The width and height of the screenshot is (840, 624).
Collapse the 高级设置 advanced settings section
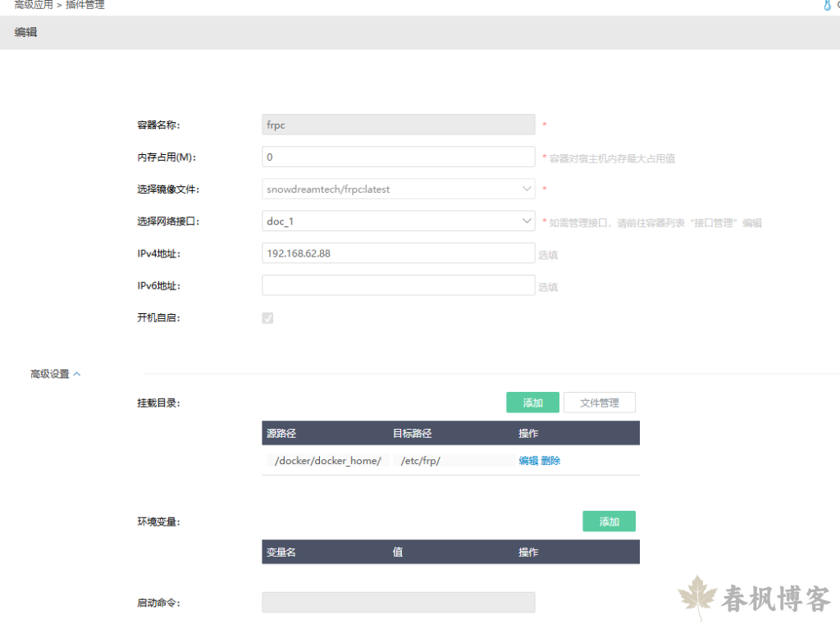[77, 372]
